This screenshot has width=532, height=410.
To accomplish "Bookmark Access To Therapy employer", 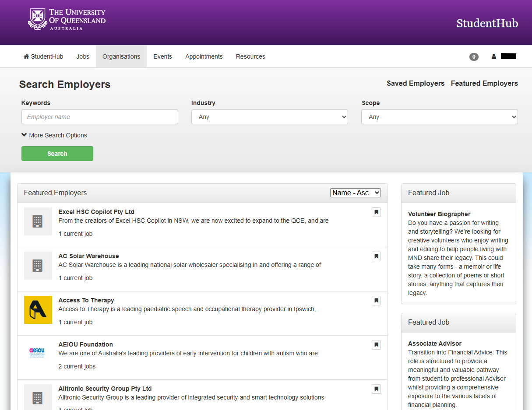I will pyautogui.click(x=376, y=301).
